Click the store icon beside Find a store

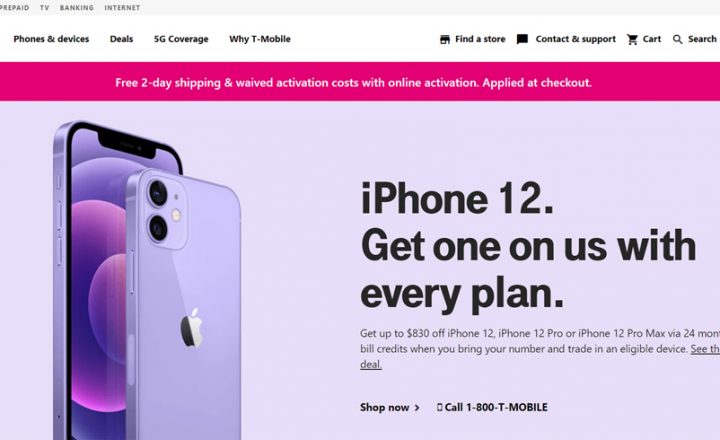[444, 39]
